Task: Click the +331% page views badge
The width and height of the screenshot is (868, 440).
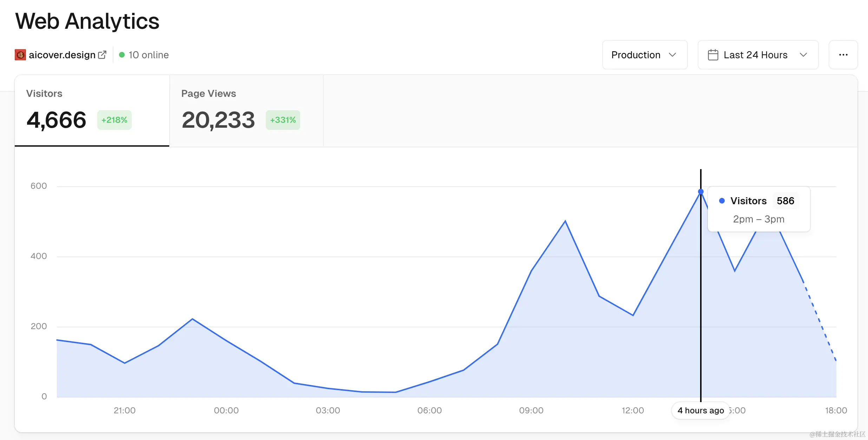Action: tap(283, 120)
